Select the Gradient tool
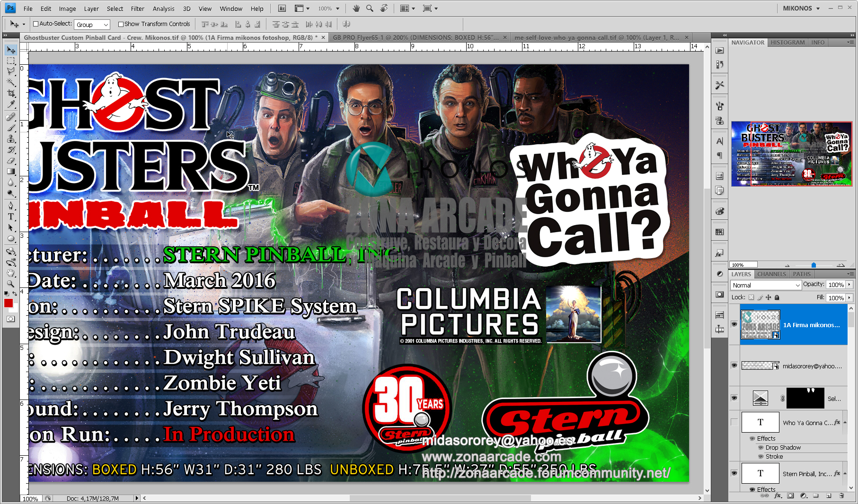This screenshot has height=504, width=858. pyautogui.click(x=11, y=171)
